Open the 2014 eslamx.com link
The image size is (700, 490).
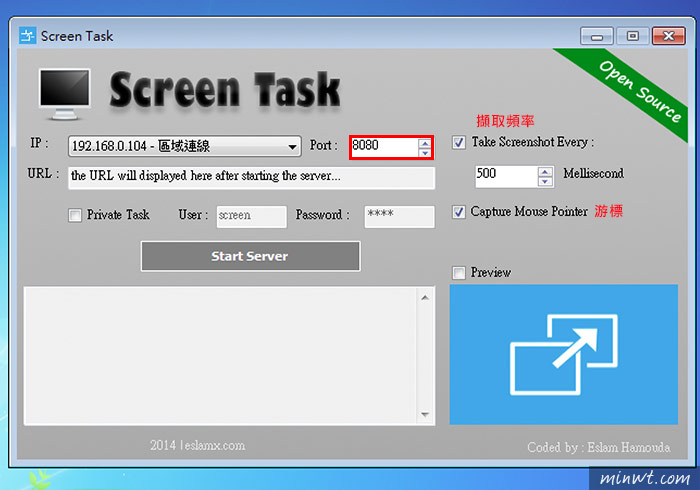(x=197, y=445)
